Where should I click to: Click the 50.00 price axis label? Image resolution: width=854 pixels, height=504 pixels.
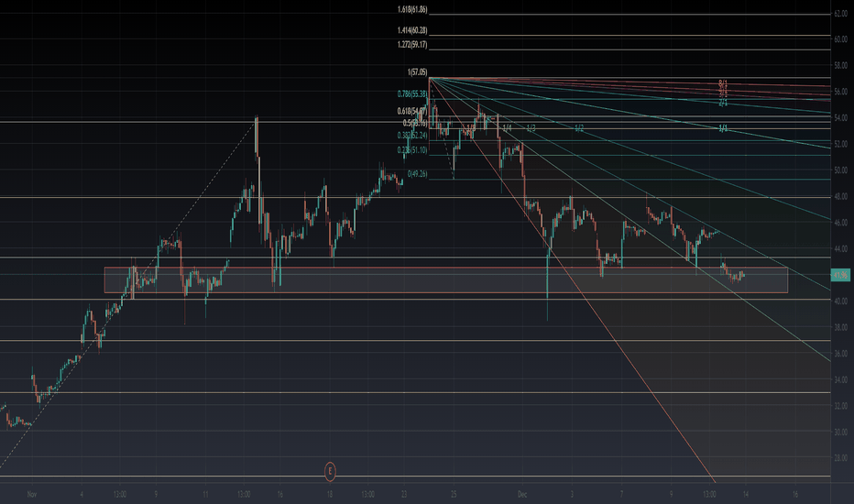coord(840,170)
